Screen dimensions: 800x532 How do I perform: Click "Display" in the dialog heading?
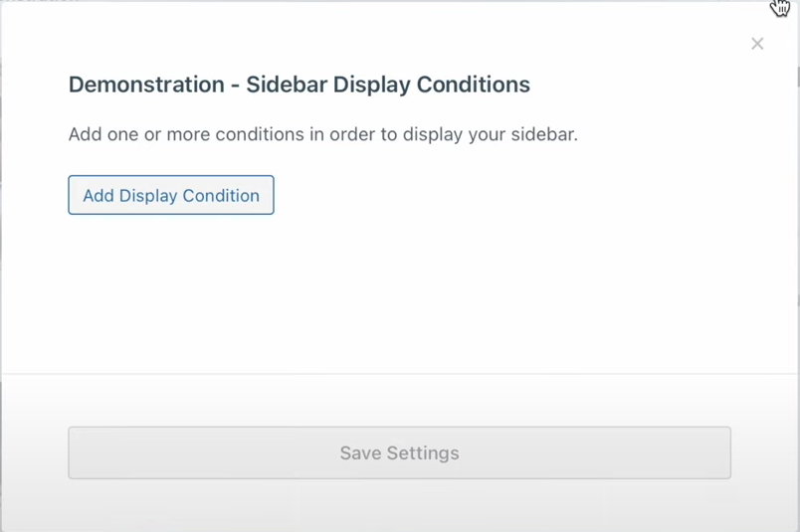[371, 85]
